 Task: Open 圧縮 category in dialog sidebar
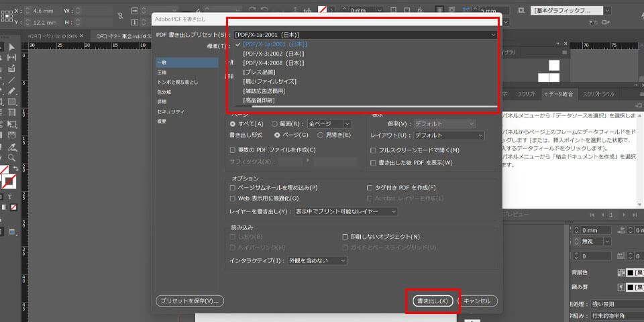pos(162,72)
